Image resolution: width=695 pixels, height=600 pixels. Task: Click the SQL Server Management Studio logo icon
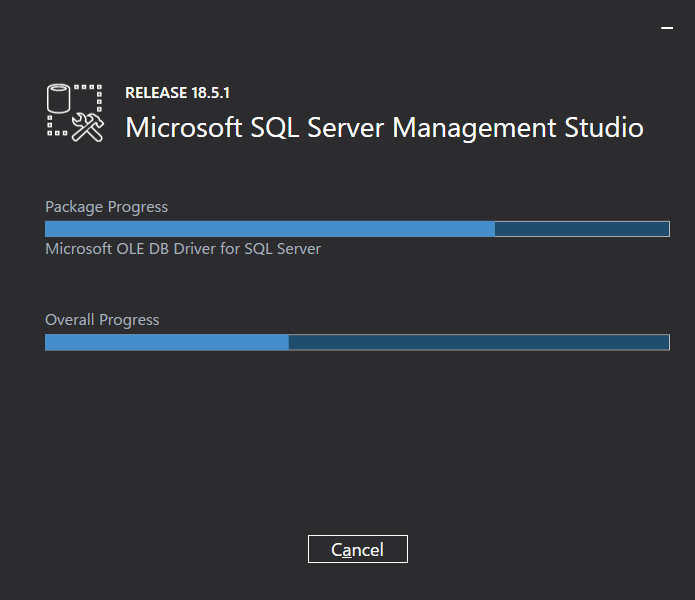point(75,113)
